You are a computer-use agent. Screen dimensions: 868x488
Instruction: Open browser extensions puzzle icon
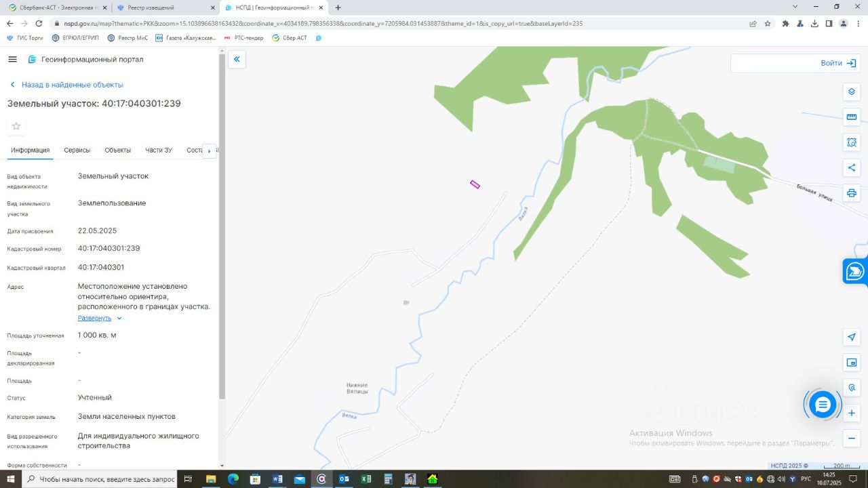click(x=785, y=23)
